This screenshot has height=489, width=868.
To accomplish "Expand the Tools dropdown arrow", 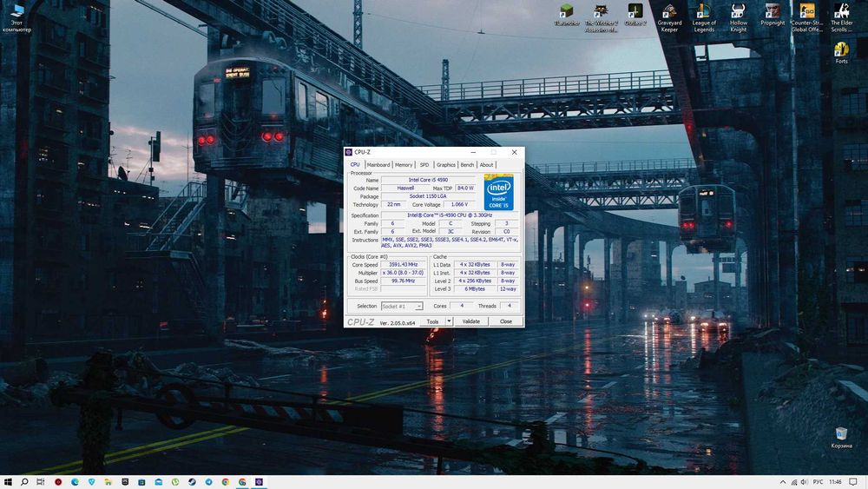I will 450,321.
